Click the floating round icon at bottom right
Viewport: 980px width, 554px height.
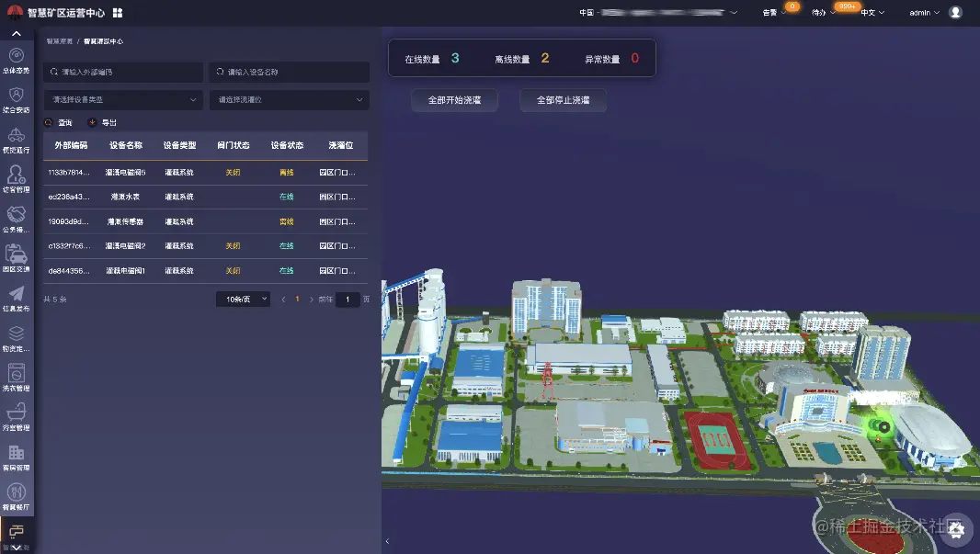957,529
